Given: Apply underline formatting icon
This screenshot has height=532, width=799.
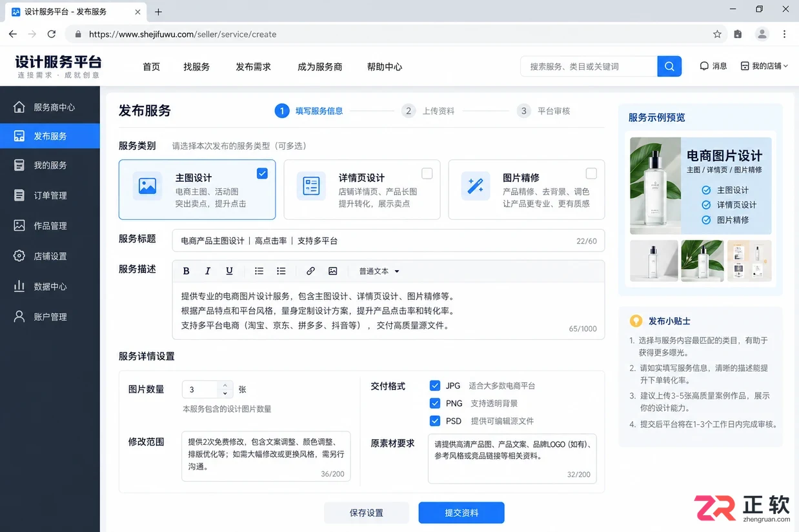Looking at the screenshot, I should pyautogui.click(x=229, y=271).
